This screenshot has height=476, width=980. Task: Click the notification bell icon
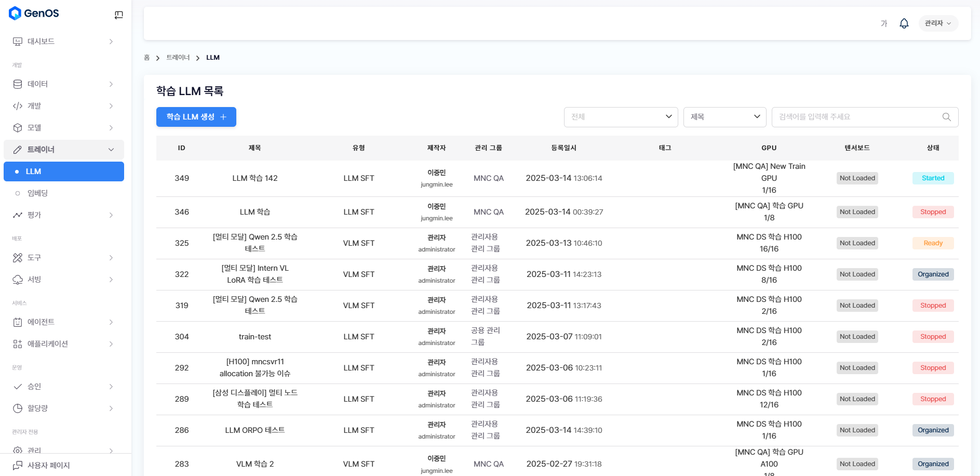(904, 23)
